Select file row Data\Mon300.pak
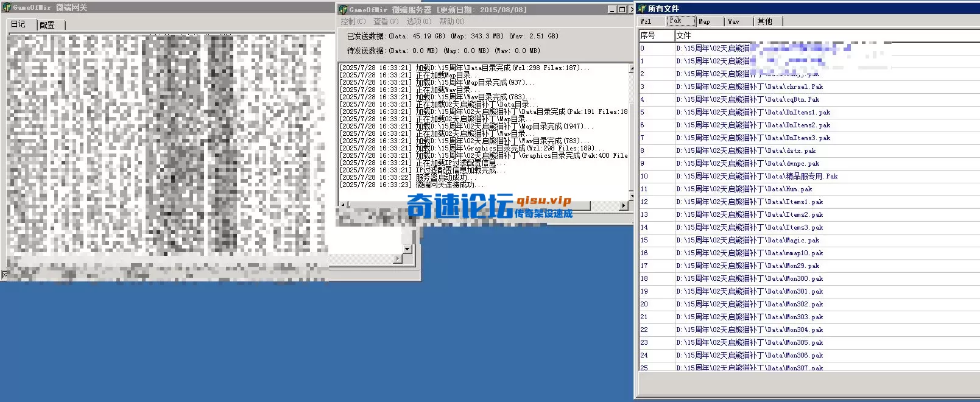The image size is (980, 402). 809,278
